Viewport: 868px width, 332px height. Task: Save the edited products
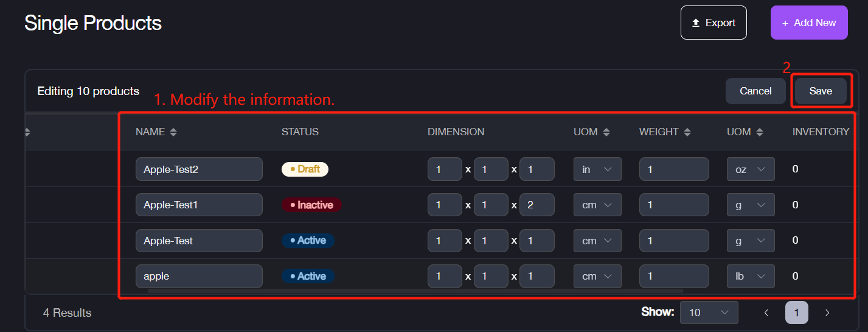tap(821, 91)
